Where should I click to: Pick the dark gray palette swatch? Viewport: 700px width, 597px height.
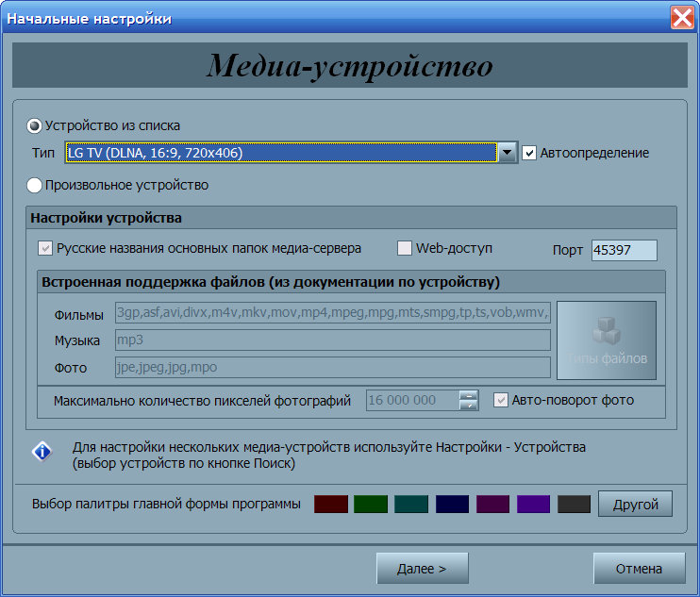[x=574, y=505]
